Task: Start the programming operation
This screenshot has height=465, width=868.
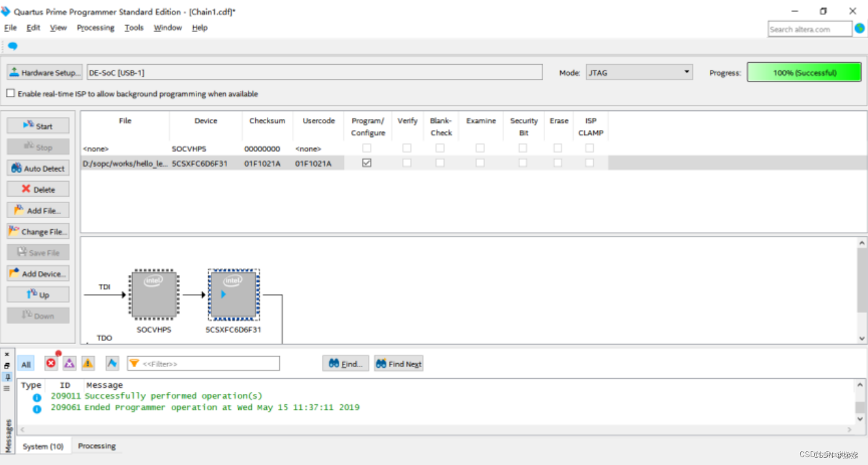Action: click(38, 126)
